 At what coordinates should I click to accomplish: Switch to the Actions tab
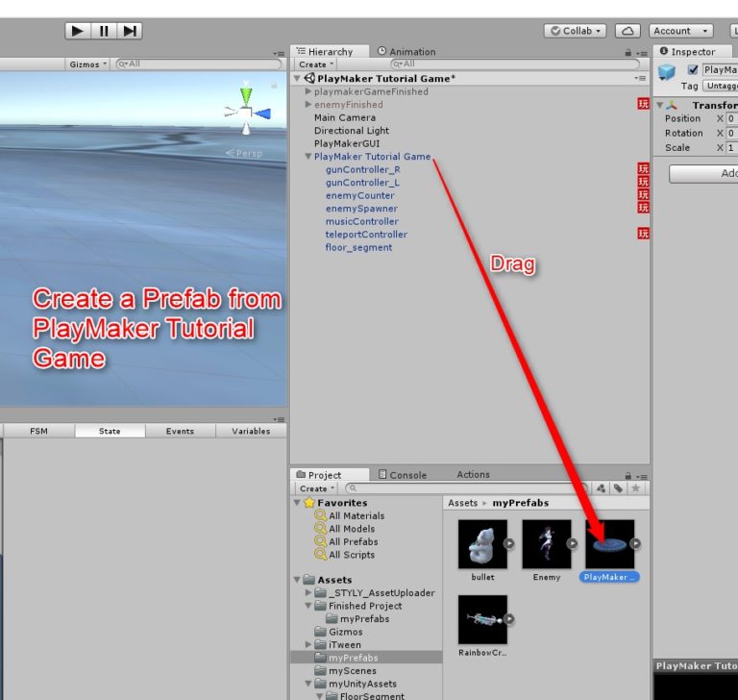click(x=473, y=474)
